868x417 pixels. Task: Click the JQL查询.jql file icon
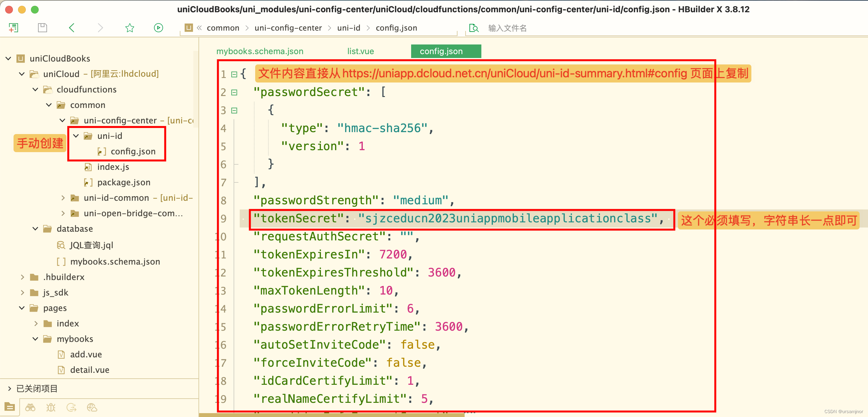[x=61, y=245]
